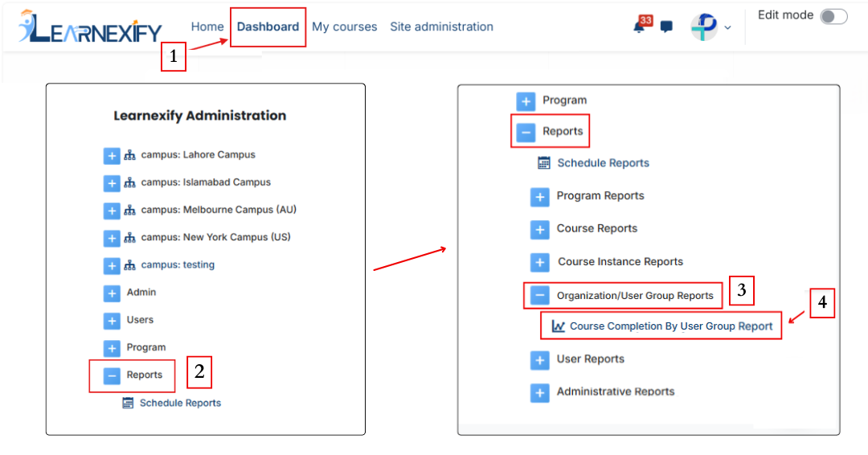
Task: Click calendar icon beside left Schedule Reports
Action: (x=128, y=403)
